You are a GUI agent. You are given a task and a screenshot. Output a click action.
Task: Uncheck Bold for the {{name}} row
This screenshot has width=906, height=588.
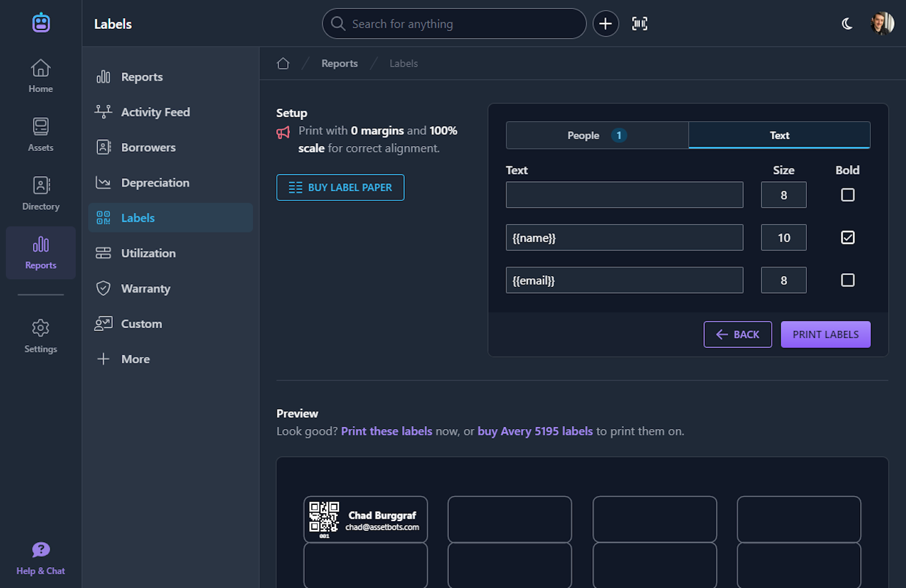tap(848, 238)
